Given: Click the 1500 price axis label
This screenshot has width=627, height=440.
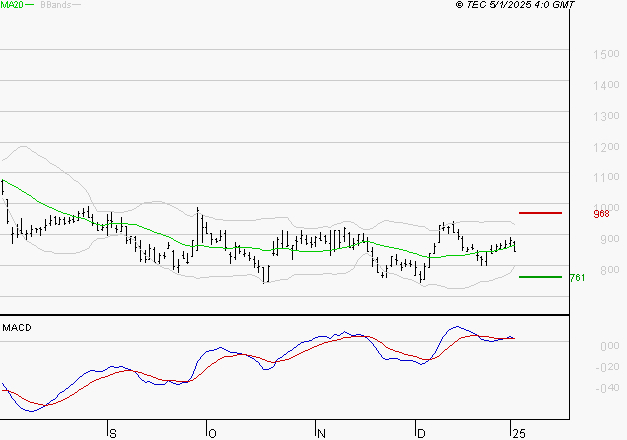Looking at the screenshot, I should click(x=606, y=54).
